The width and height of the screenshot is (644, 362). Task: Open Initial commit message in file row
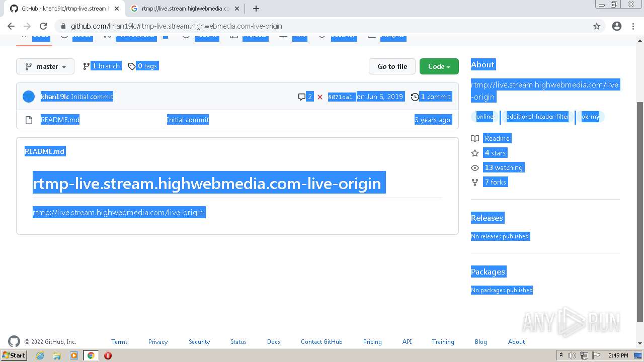tap(188, 120)
